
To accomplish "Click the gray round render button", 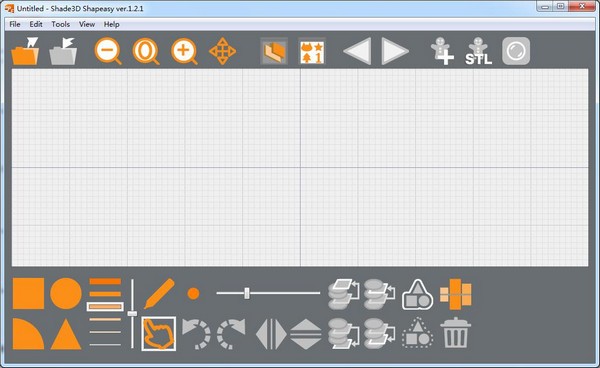I will point(516,51).
